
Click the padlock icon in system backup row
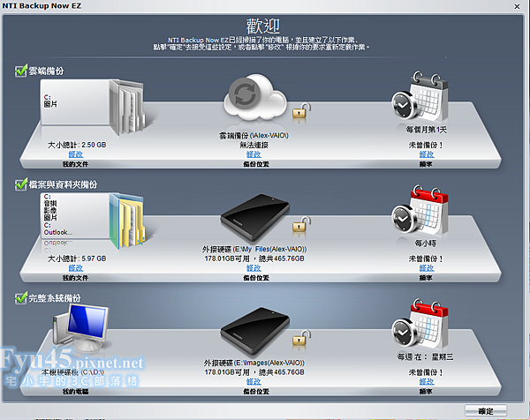click(x=301, y=338)
